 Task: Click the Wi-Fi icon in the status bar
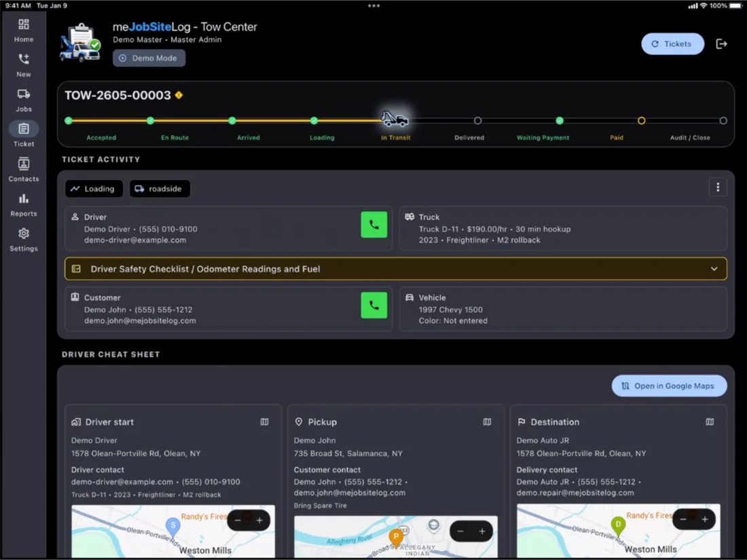703,5
